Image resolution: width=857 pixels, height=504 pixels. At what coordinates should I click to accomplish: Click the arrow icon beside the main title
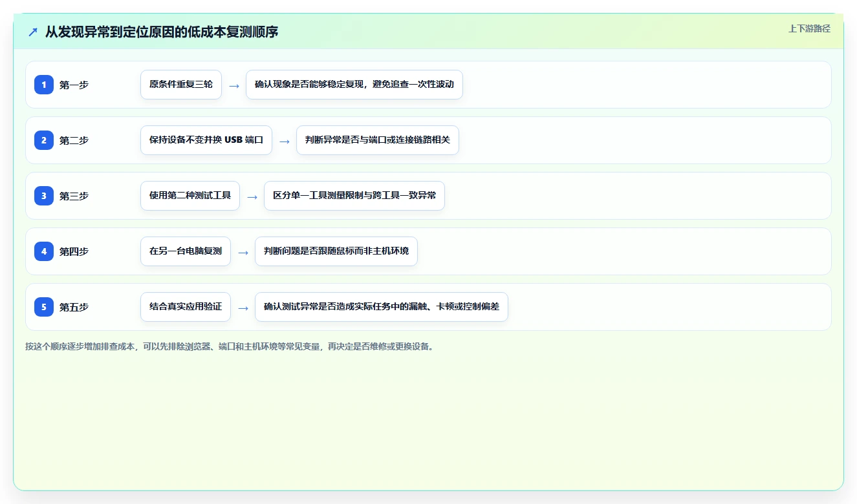point(33,32)
